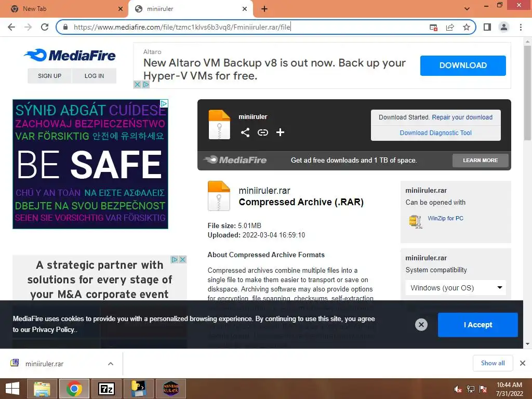Click the plus icon to save file

click(280, 132)
